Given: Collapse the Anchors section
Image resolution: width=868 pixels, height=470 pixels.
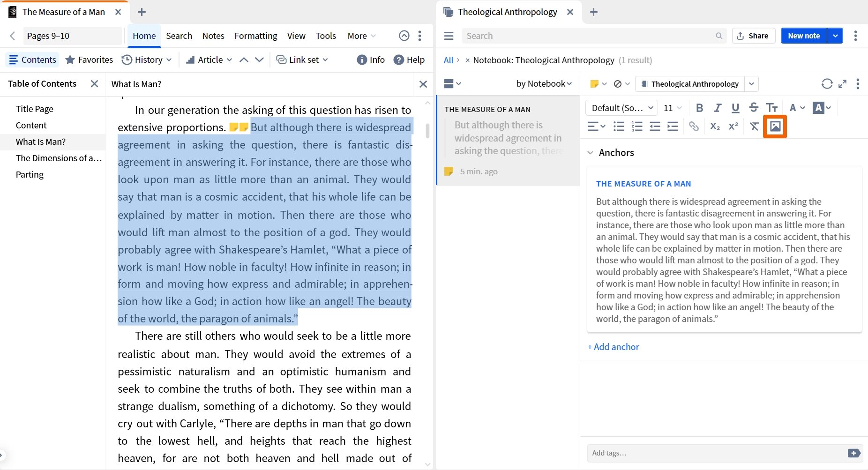Looking at the screenshot, I should pyautogui.click(x=591, y=153).
